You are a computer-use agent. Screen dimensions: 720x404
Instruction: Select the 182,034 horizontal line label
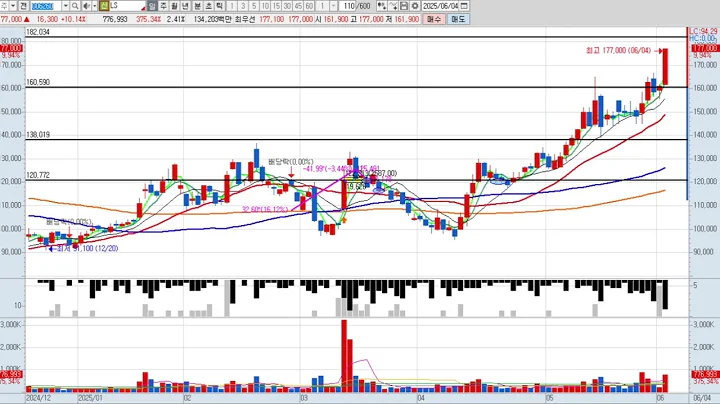pyautogui.click(x=38, y=32)
